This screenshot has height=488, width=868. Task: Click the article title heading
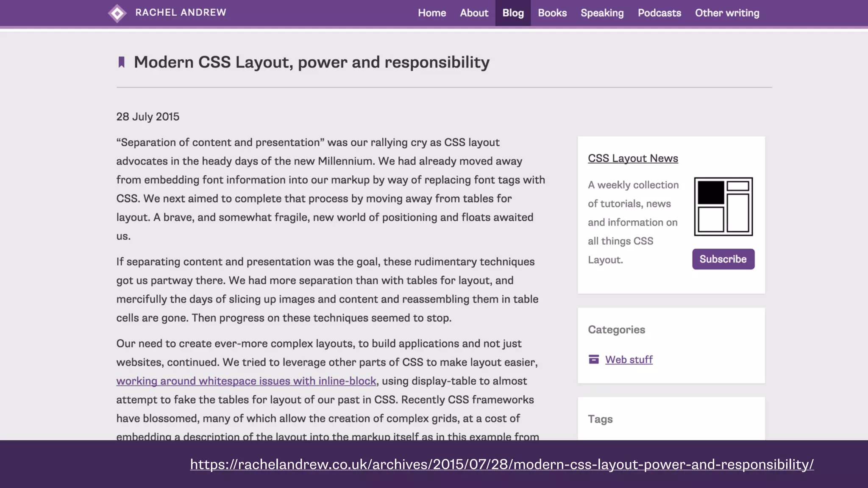click(x=312, y=62)
